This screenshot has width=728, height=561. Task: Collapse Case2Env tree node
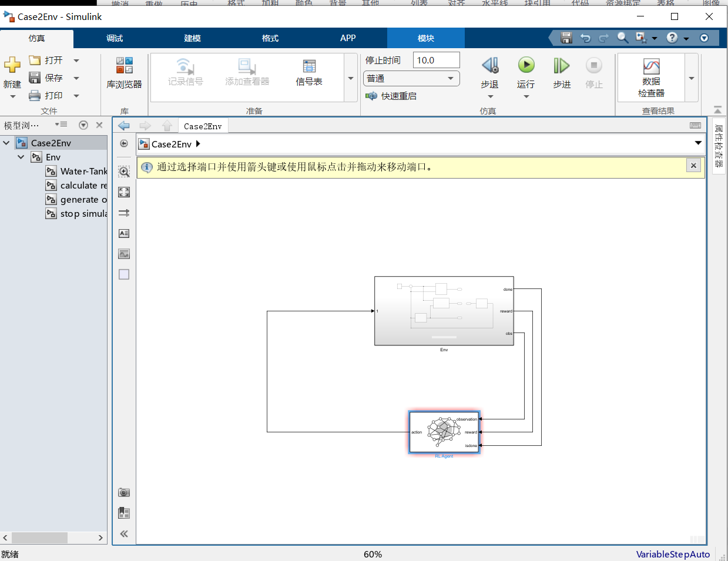coord(6,143)
